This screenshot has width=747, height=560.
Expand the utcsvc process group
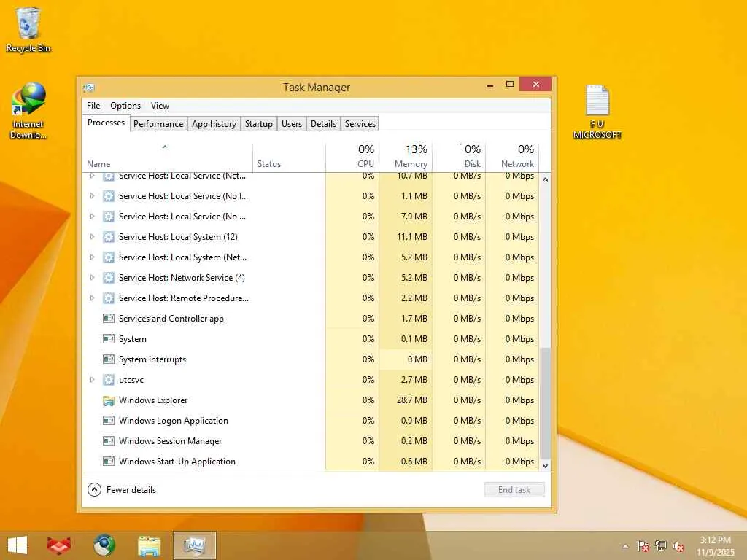(93, 380)
